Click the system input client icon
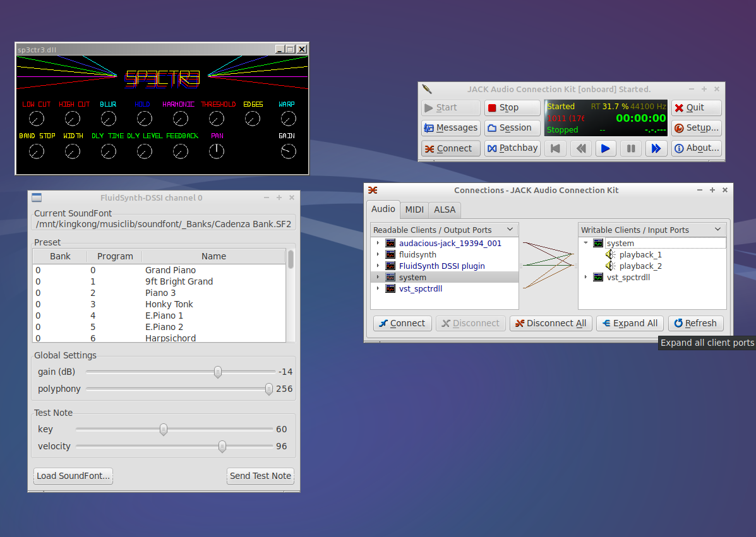This screenshot has width=756, height=537. pyautogui.click(x=598, y=243)
